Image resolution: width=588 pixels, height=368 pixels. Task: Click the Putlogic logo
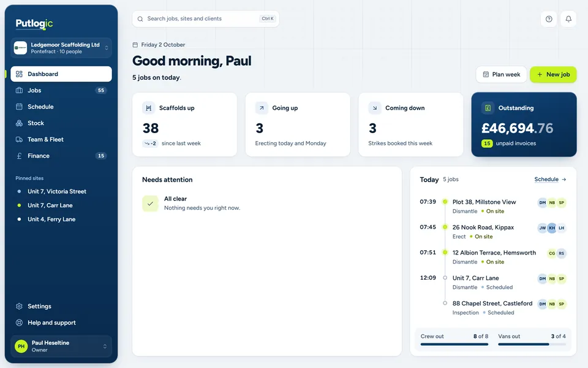[x=34, y=24]
